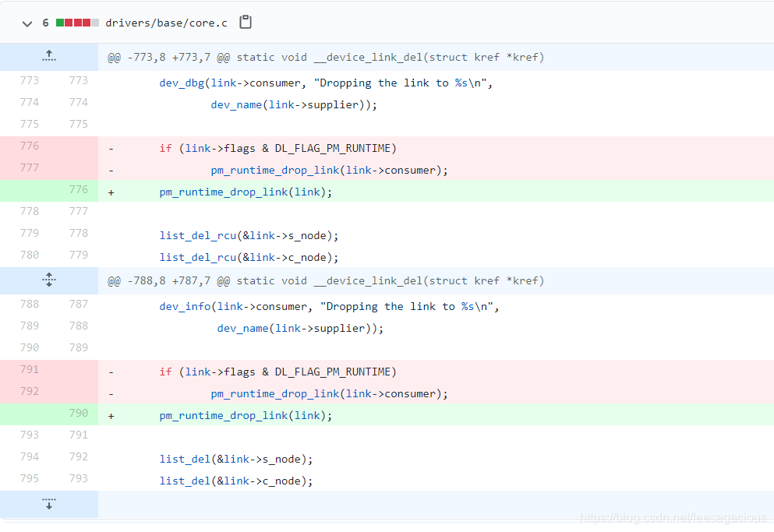Click old line number 788
Viewport: 774px width, 532px height.
point(30,304)
